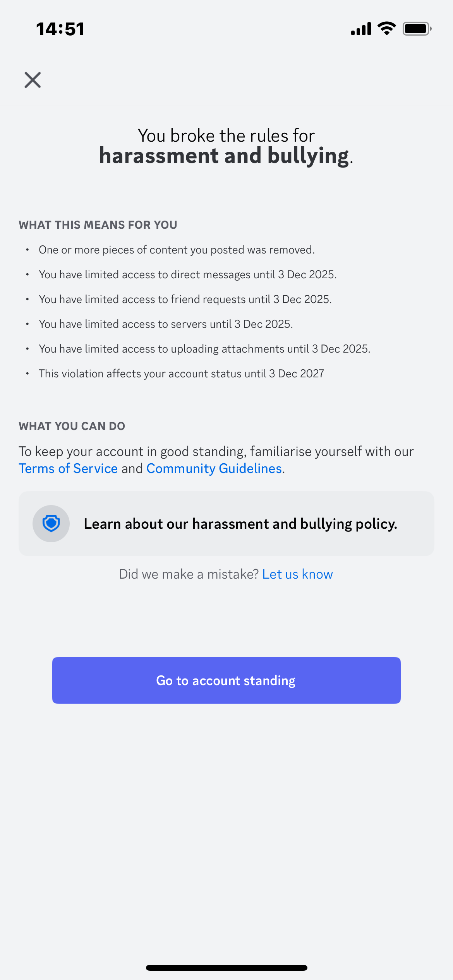453x980 pixels.
Task: Select the friend requests restriction line
Action: pyautogui.click(x=185, y=300)
